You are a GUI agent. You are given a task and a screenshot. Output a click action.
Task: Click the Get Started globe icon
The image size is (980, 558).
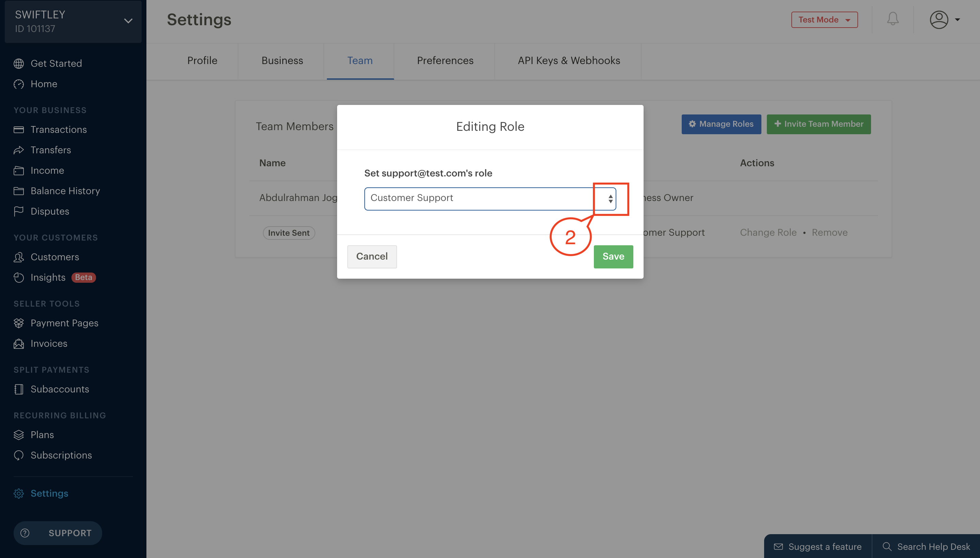[x=18, y=64]
